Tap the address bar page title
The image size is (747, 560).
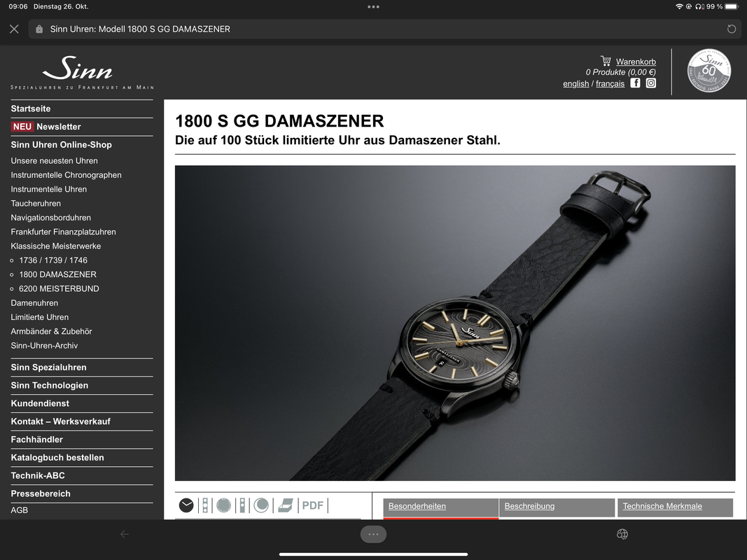(x=140, y=29)
